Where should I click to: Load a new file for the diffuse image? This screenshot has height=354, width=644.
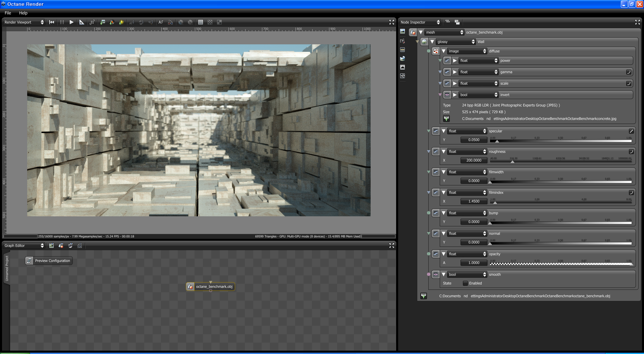click(x=446, y=119)
